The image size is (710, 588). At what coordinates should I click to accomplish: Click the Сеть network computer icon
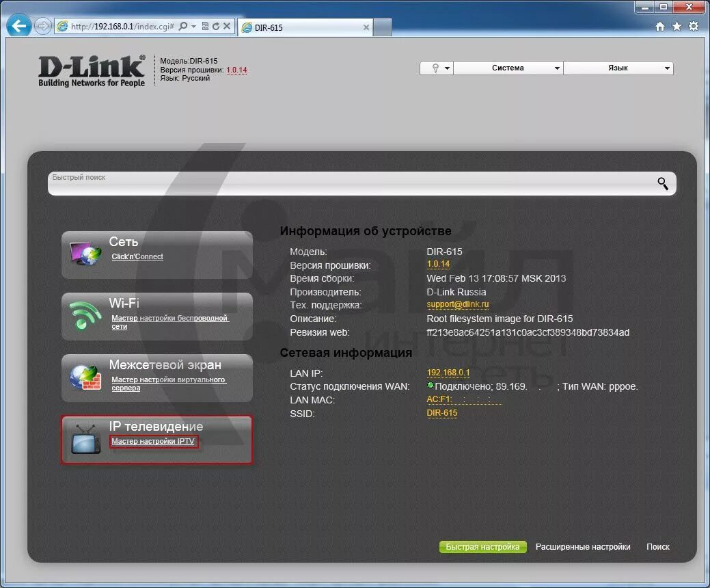pyautogui.click(x=85, y=254)
